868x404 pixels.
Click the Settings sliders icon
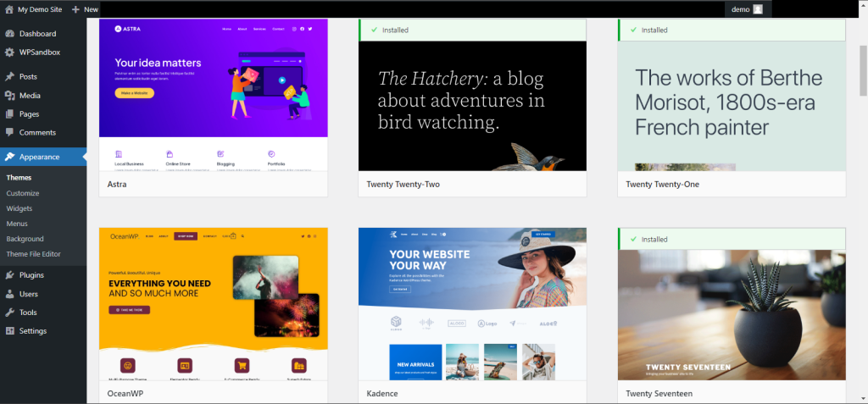click(x=9, y=331)
